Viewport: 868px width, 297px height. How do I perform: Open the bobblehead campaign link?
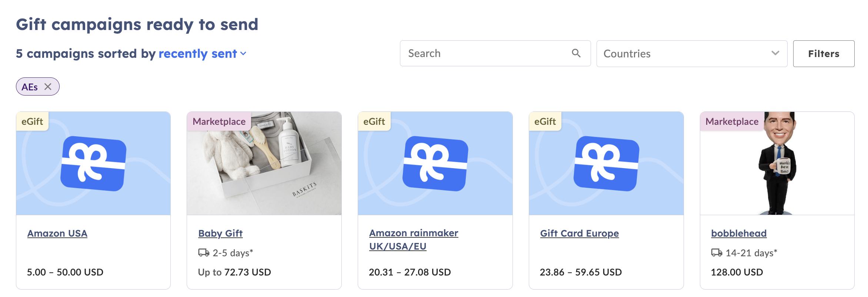click(739, 233)
